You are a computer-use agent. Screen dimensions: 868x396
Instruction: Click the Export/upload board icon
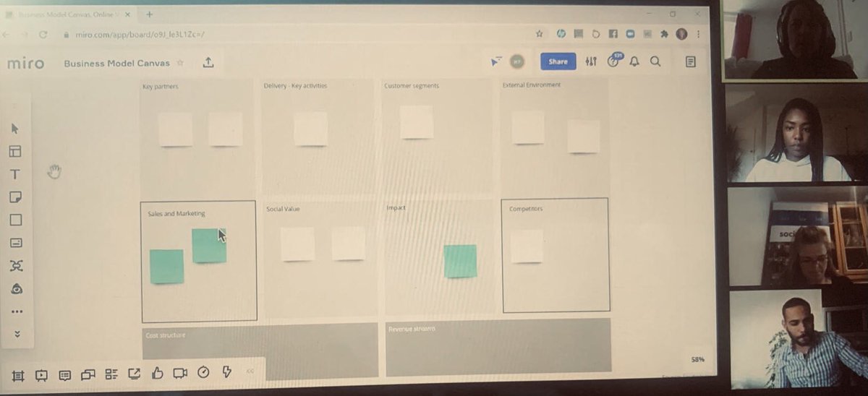208,63
